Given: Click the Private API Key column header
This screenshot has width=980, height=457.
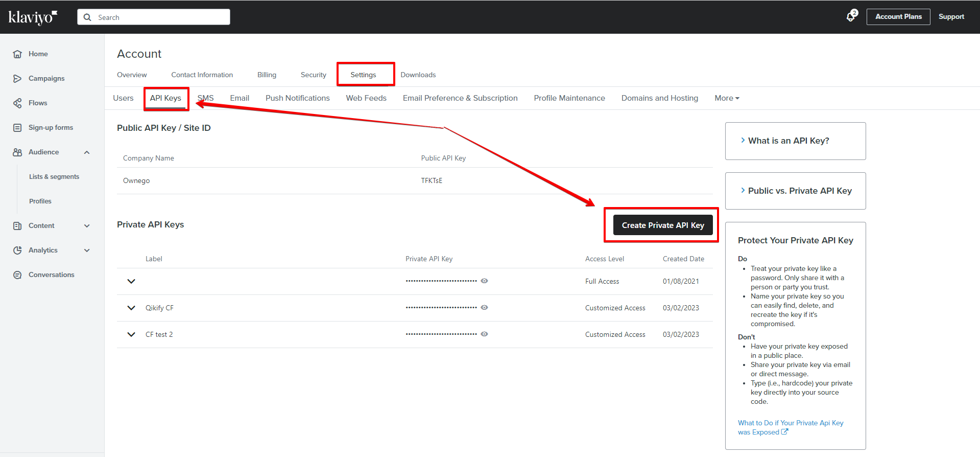Looking at the screenshot, I should [429, 259].
